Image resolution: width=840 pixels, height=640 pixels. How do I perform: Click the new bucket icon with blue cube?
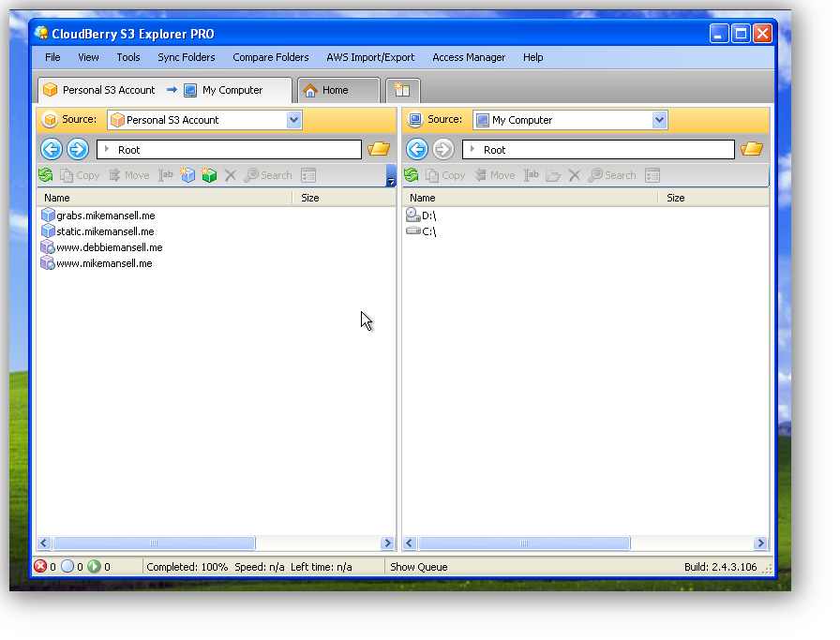[187, 175]
